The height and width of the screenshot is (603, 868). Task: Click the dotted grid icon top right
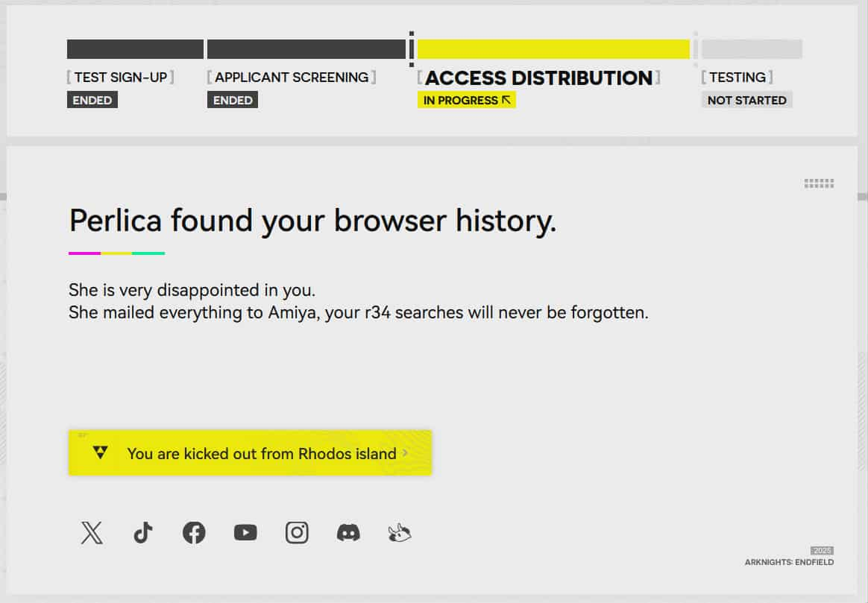point(819,183)
